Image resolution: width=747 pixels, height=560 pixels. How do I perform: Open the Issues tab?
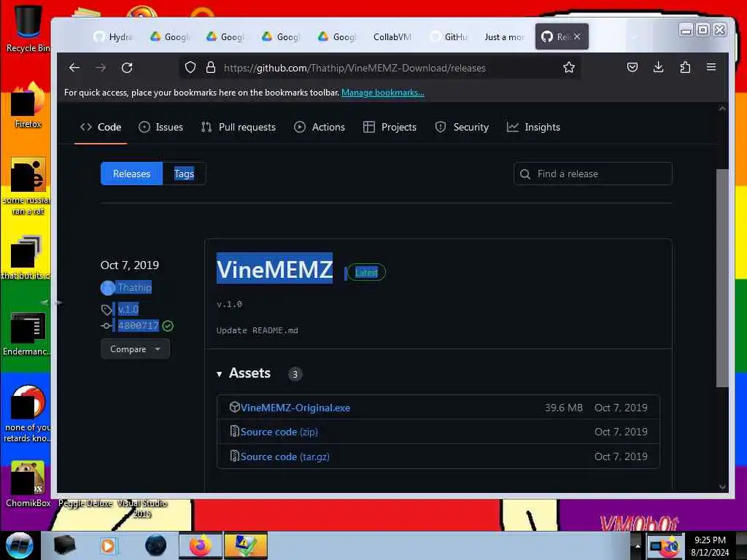pyautogui.click(x=160, y=127)
